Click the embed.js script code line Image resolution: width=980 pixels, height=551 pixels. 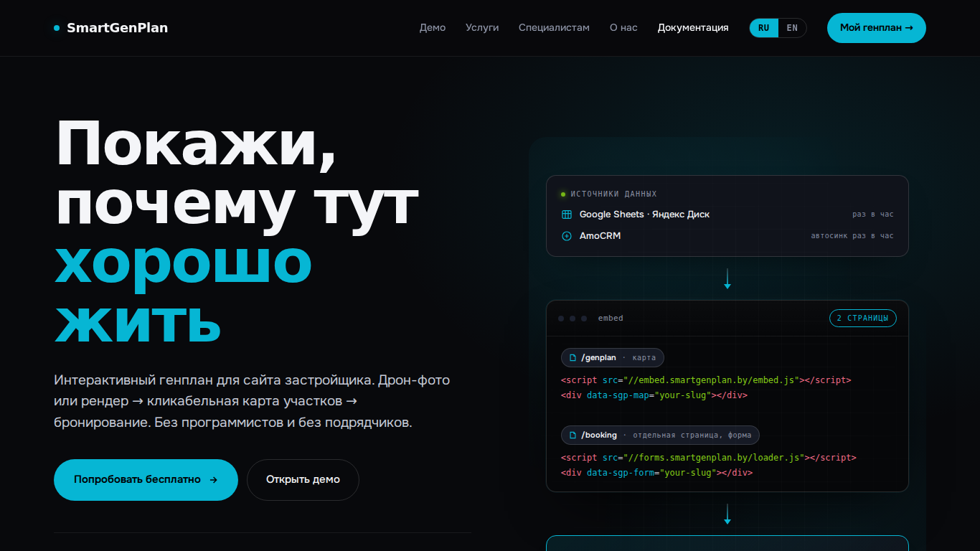point(706,380)
